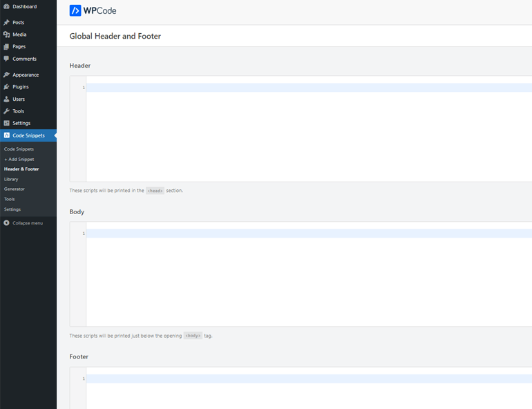The width and height of the screenshot is (532, 409).
Task: Select Header & Footer submenu item
Action: click(x=21, y=169)
